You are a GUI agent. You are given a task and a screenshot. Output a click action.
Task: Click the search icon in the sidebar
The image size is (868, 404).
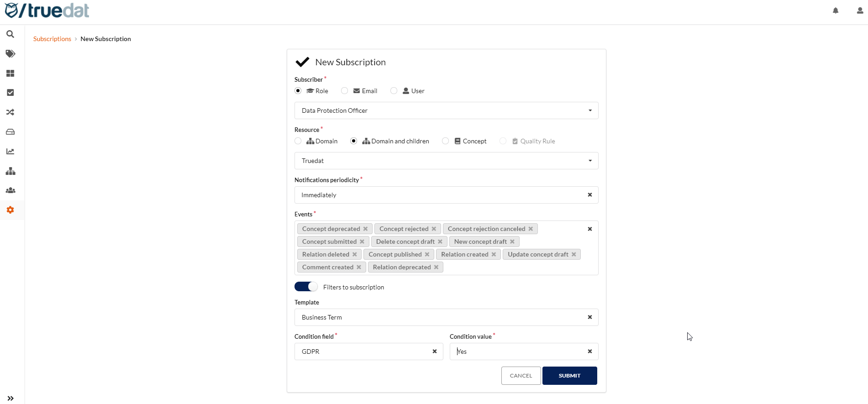10,34
